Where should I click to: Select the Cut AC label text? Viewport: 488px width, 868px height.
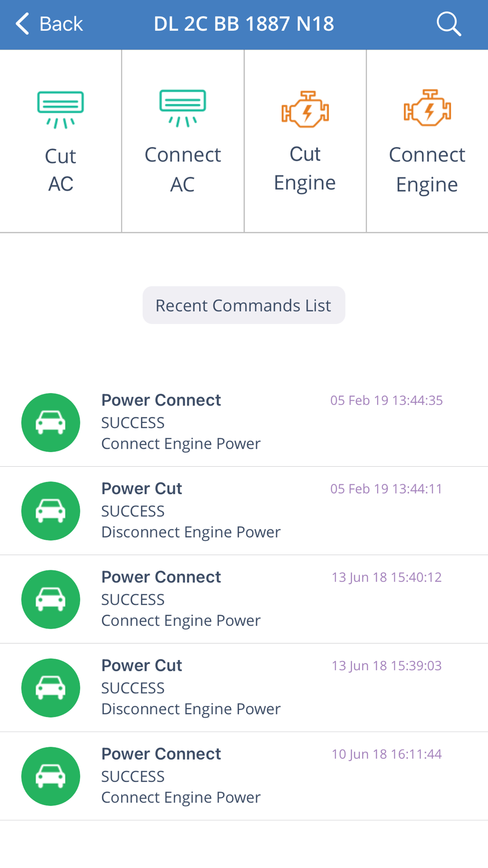pos(61,170)
